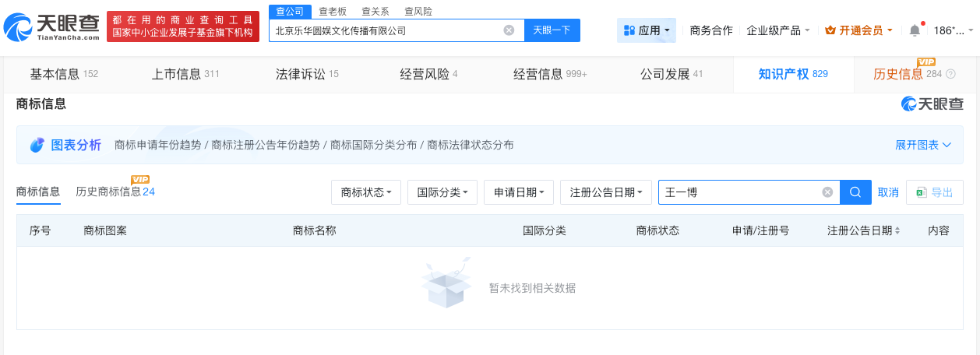Viewport: 980px width, 355px height.
Task: Open the notification bell icon
Action: [915, 30]
